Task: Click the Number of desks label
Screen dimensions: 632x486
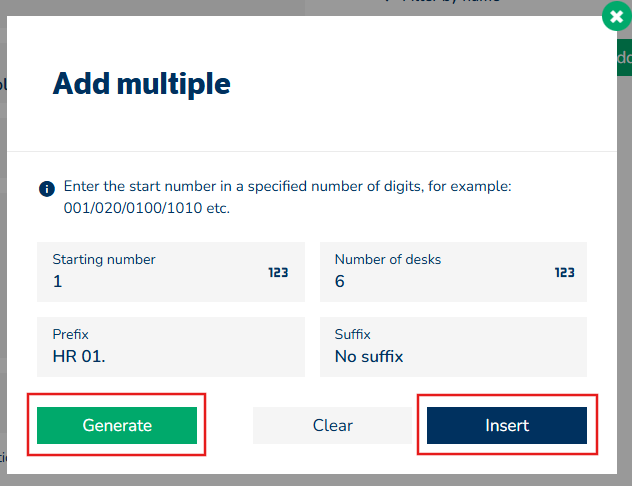Action: [x=388, y=259]
